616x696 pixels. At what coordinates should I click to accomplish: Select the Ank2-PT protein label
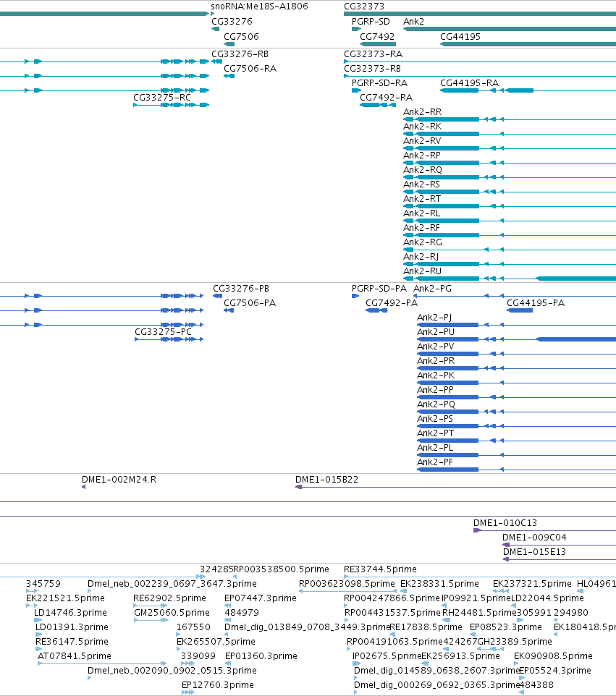[x=436, y=433]
